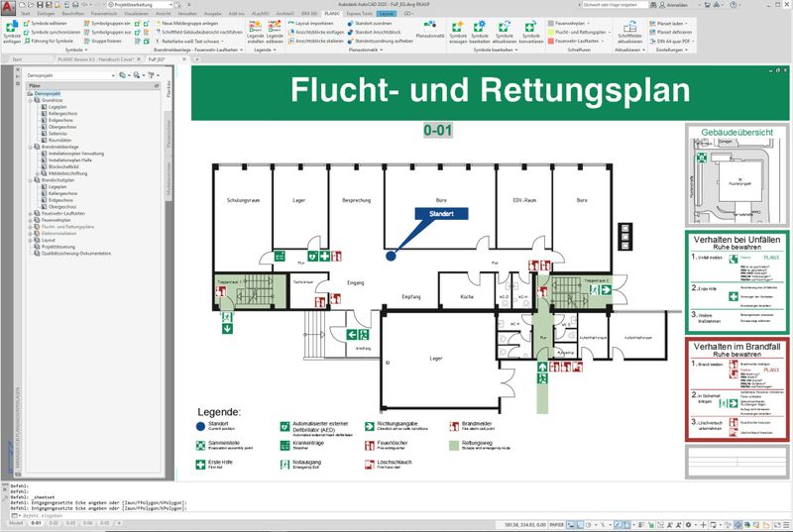Close the FuP_EG file tab
793x532 pixels.
click(184, 59)
